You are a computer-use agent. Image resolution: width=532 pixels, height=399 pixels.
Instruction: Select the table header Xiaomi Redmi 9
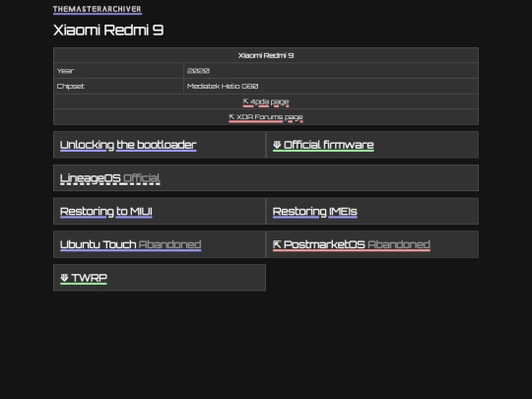tap(266, 55)
